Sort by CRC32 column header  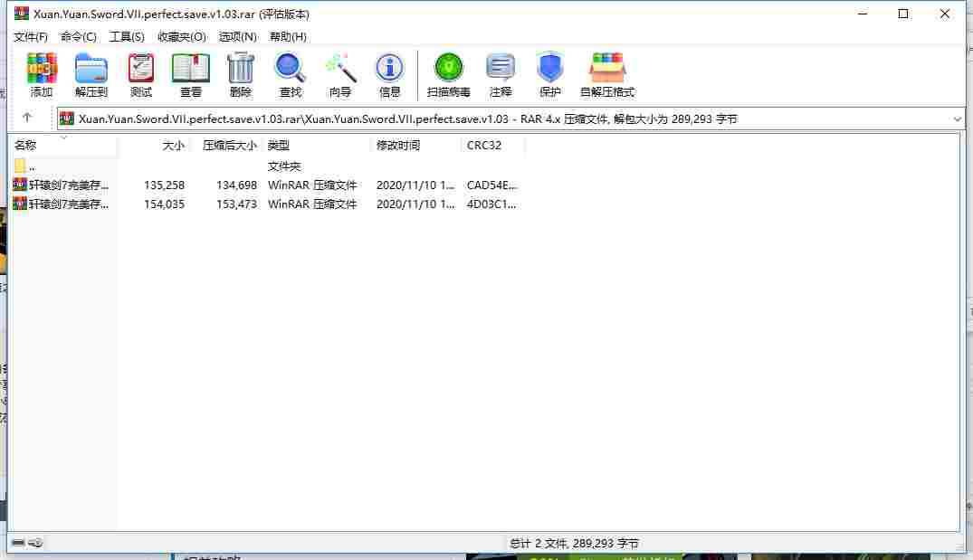click(492, 145)
